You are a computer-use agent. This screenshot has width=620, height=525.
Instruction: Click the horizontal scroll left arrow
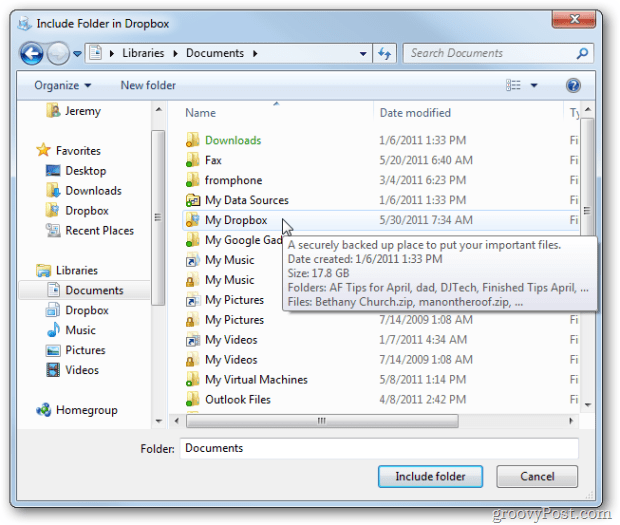177,421
